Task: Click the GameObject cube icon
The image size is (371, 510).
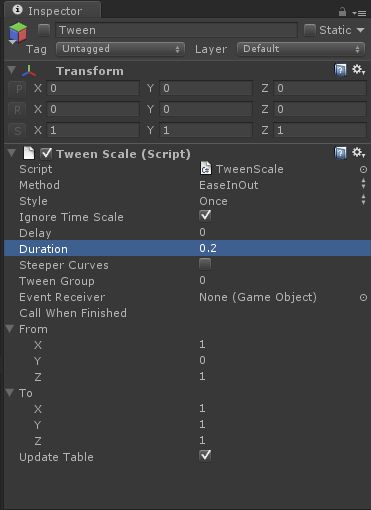Action: tap(18, 33)
